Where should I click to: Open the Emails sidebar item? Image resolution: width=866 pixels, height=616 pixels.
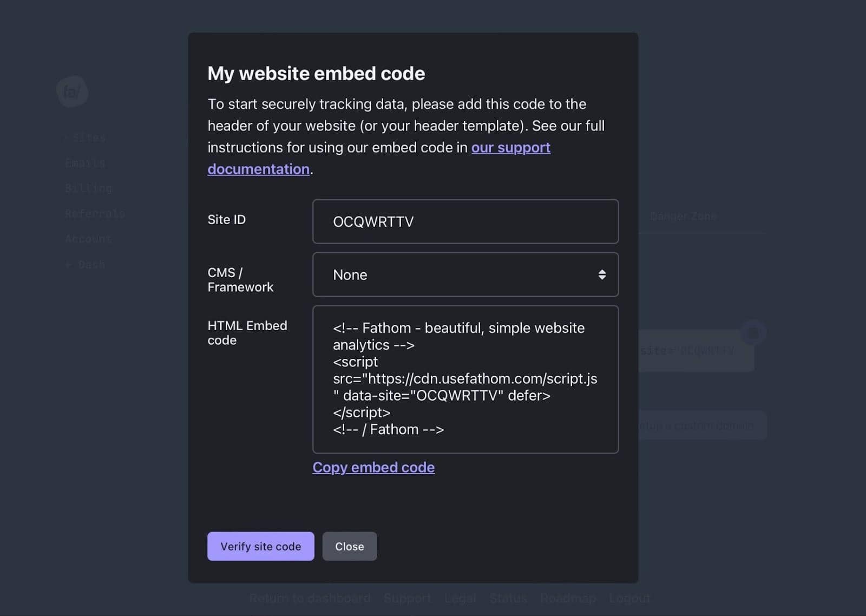click(x=85, y=163)
